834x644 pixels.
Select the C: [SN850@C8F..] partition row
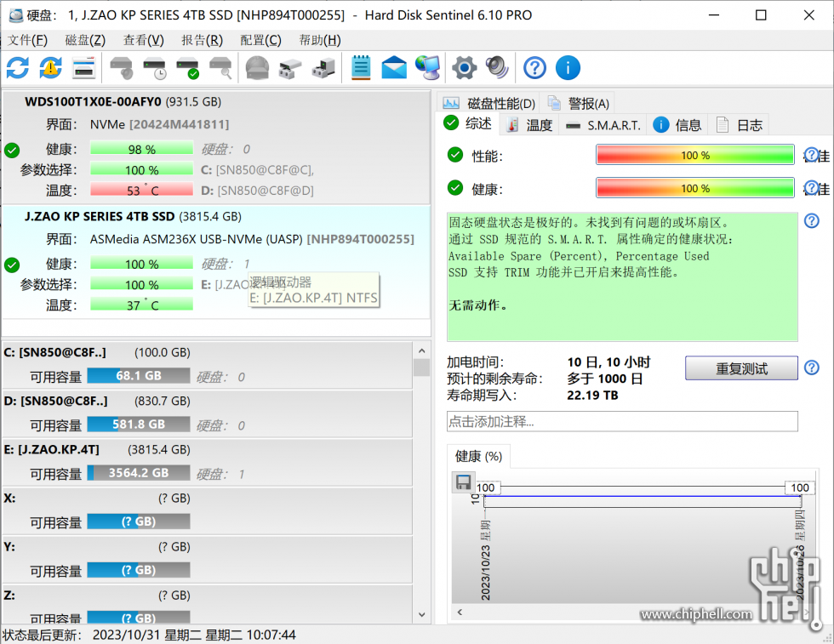206,365
